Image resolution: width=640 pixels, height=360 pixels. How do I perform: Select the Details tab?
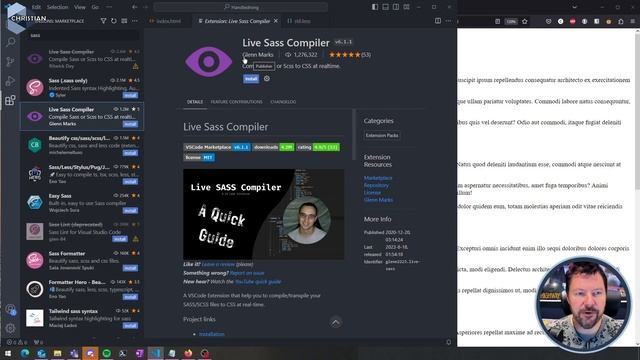(x=195, y=102)
